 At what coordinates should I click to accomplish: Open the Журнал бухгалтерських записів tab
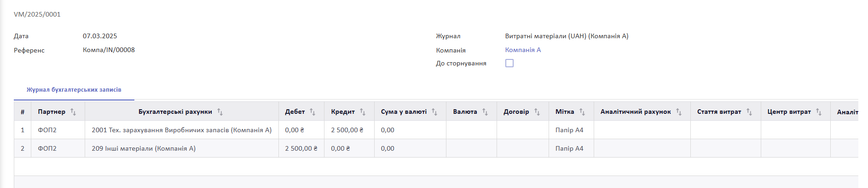74,90
